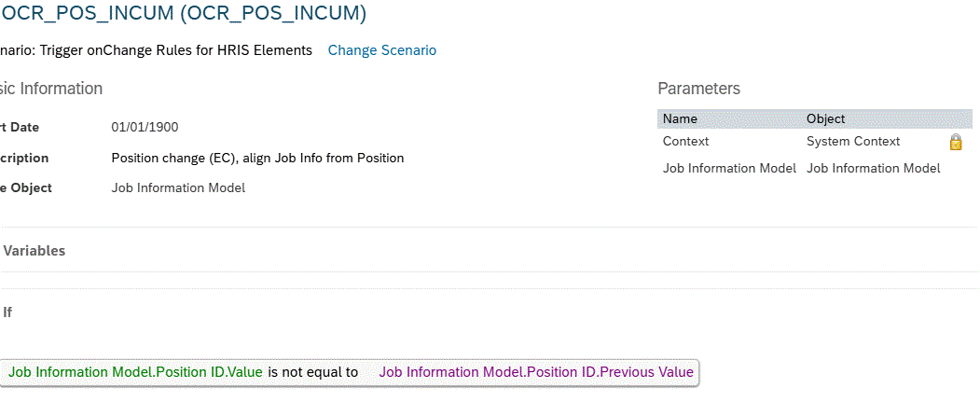Expand the If condition section

point(7,312)
